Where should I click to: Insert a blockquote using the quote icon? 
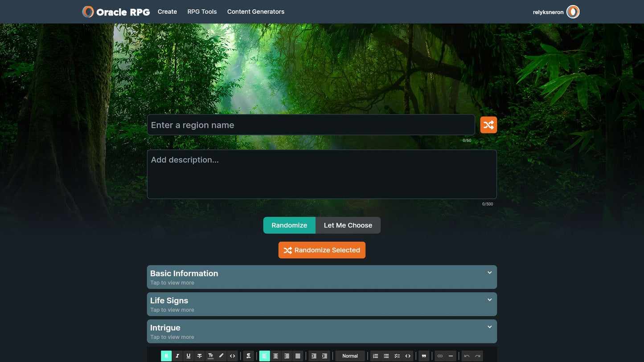(424, 356)
